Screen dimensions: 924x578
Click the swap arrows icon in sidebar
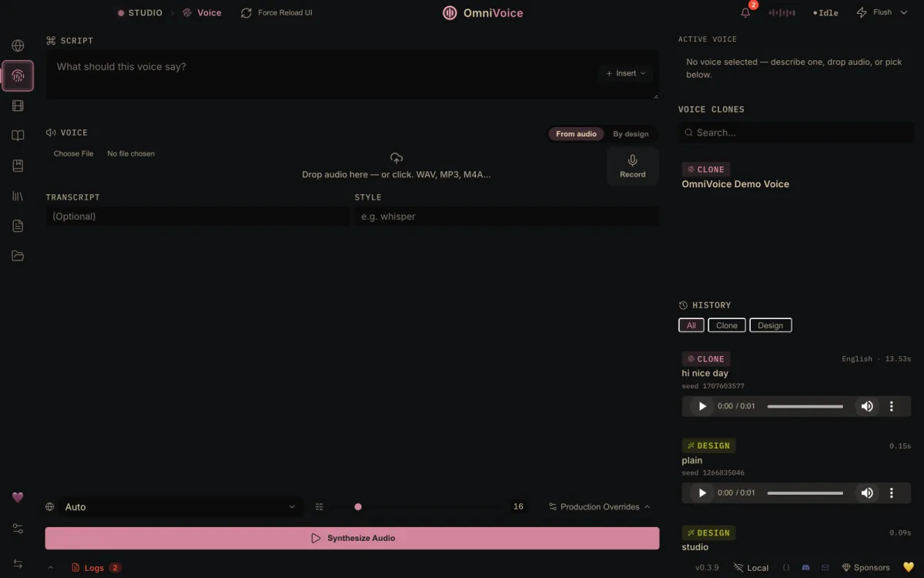18,564
